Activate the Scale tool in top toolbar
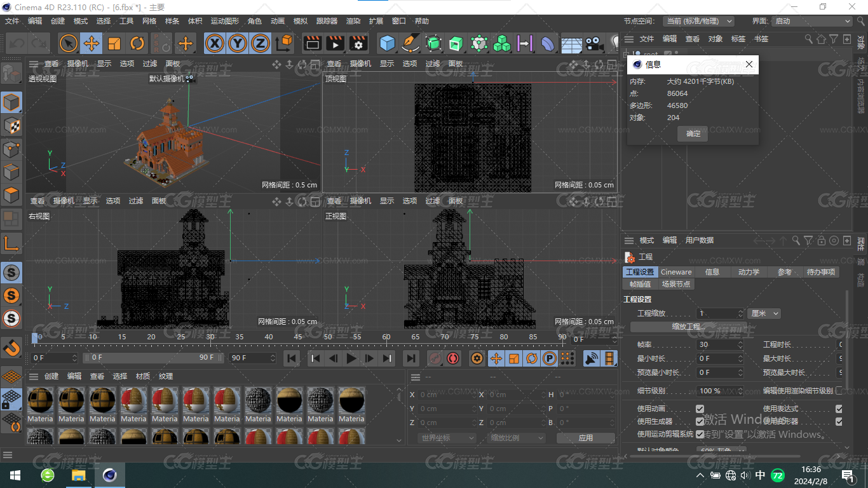The width and height of the screenshot is (868, 488). [x=114, y=43]
